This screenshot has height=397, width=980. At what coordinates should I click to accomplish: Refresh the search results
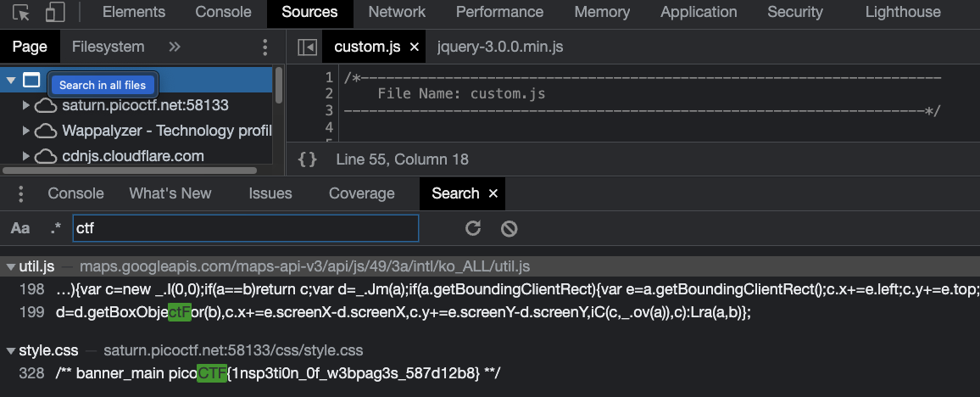click(x=474, y=228)
